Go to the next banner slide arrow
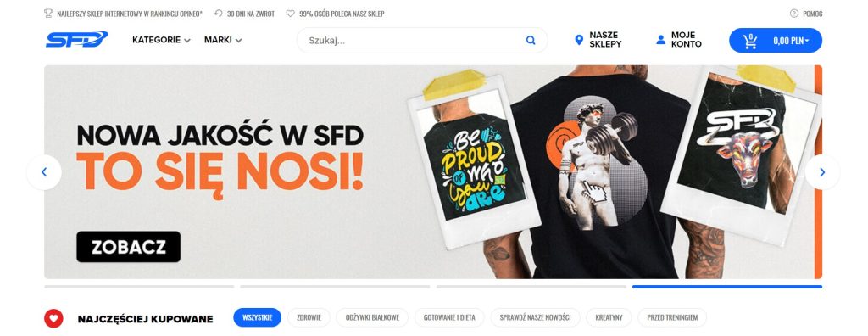This screenshot has height=336, width=868. 822,172
